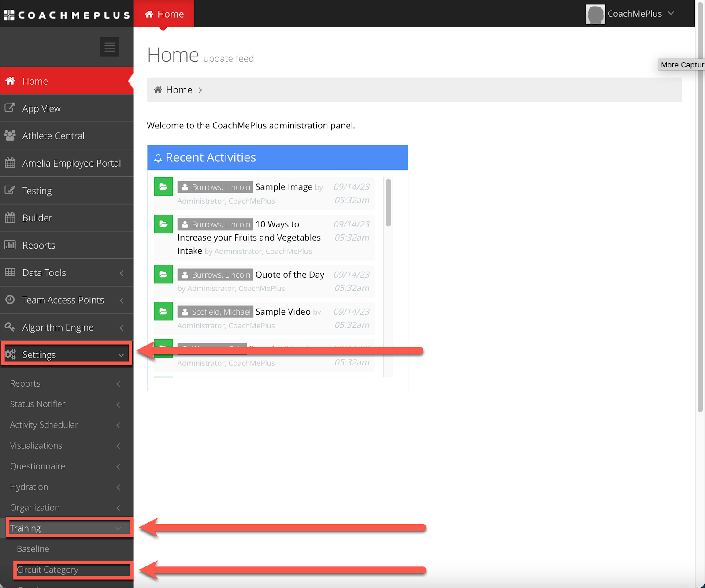Click the Scofield, Michael athlete tag
The width and height of the screenshot is (705, 588).
215,312
